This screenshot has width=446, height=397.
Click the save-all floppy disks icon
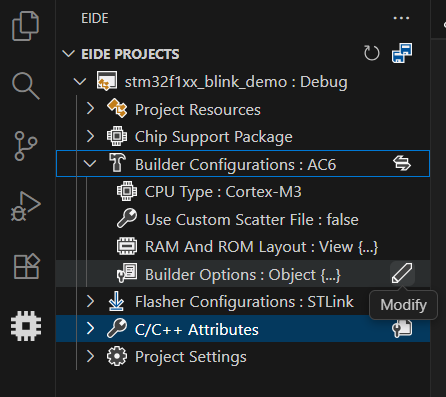pos(402,53)
